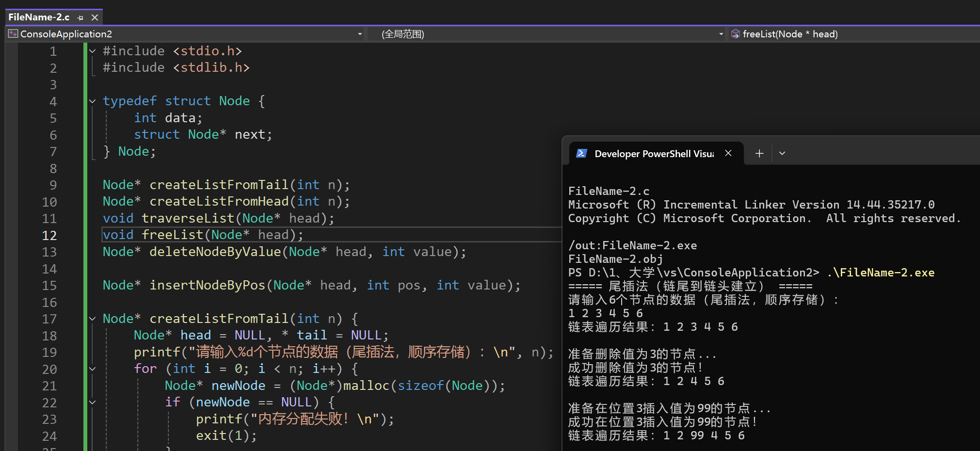The width and height of the screenshot is (980, 451).
Task: Open the terminal profiles dropdown chevron
Action: [x=782, y=153]
